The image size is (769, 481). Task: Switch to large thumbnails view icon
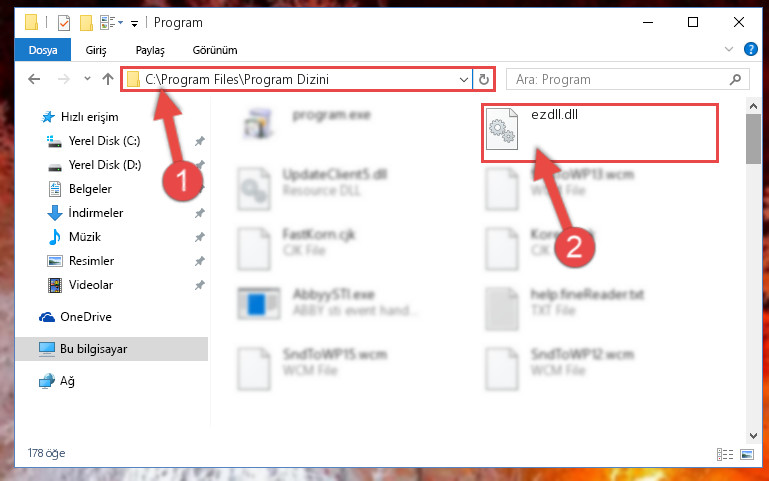click(x=747, y=455)
